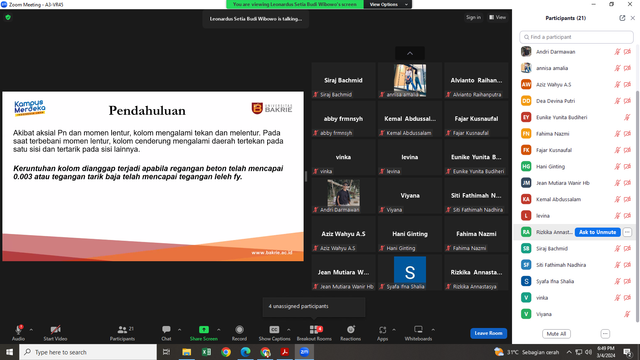The width and height of the screenshot is (640, 360).
Task: Select Hani Ginting in participant list
Action: (x=576, y=167)
